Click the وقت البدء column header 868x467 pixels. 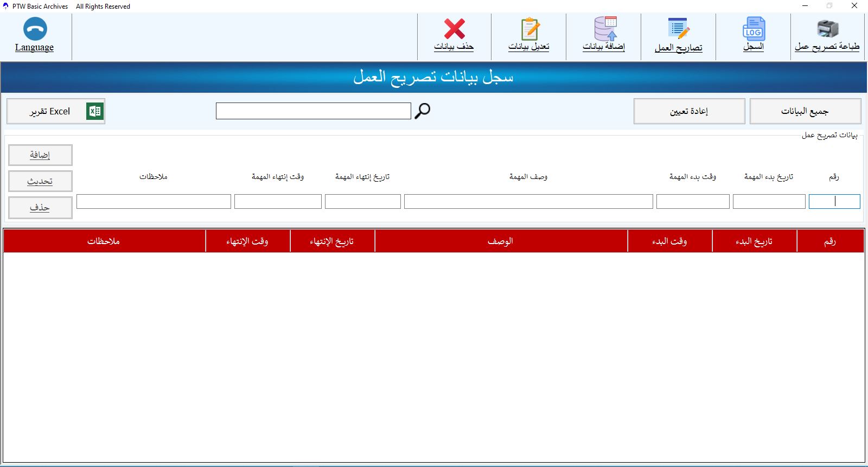click(669, 241)
